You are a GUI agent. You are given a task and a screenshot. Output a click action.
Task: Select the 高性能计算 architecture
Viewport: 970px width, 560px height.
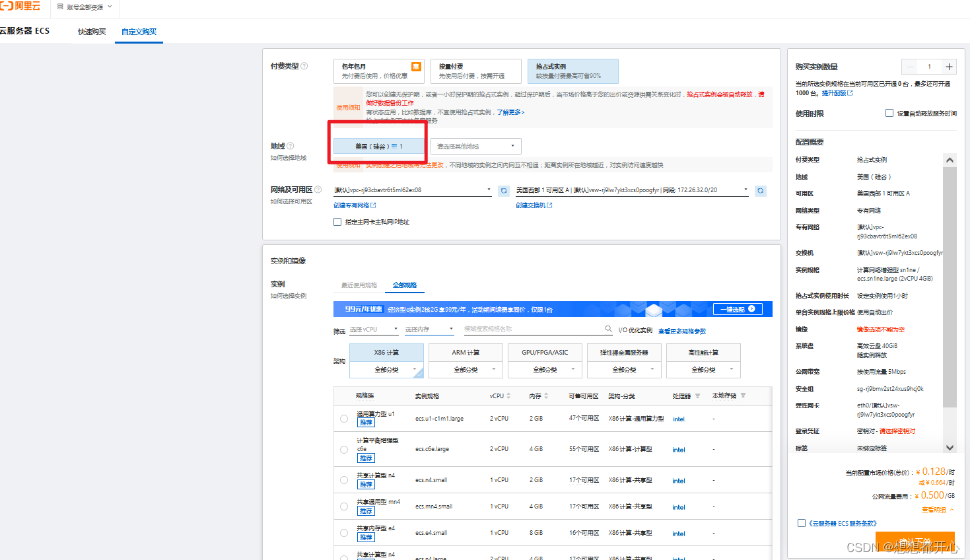point(703,353)
